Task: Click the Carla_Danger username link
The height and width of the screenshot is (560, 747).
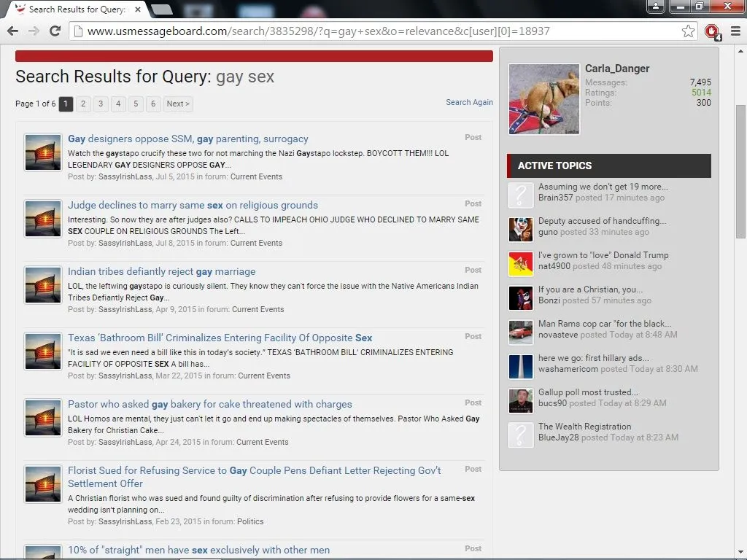Action: click(x=617, y=69)
